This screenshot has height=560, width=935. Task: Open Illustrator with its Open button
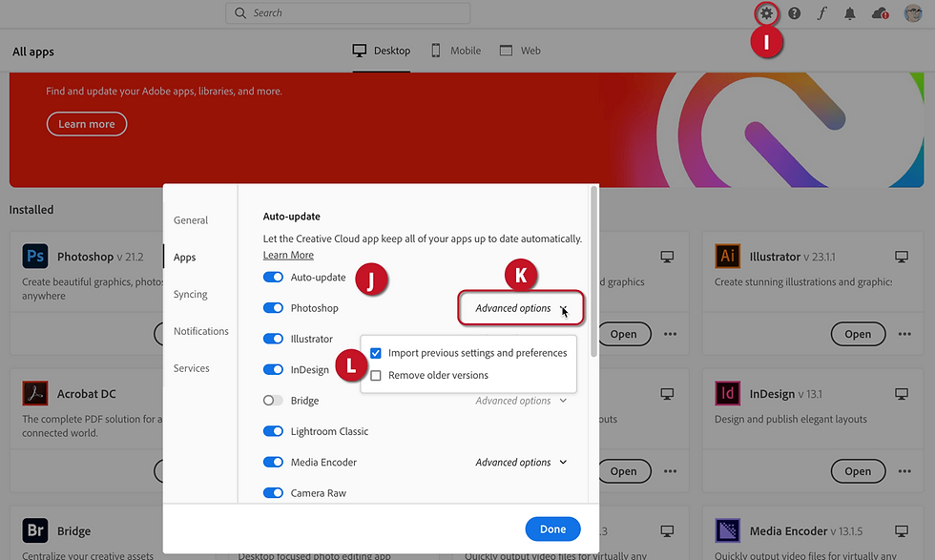858,334
